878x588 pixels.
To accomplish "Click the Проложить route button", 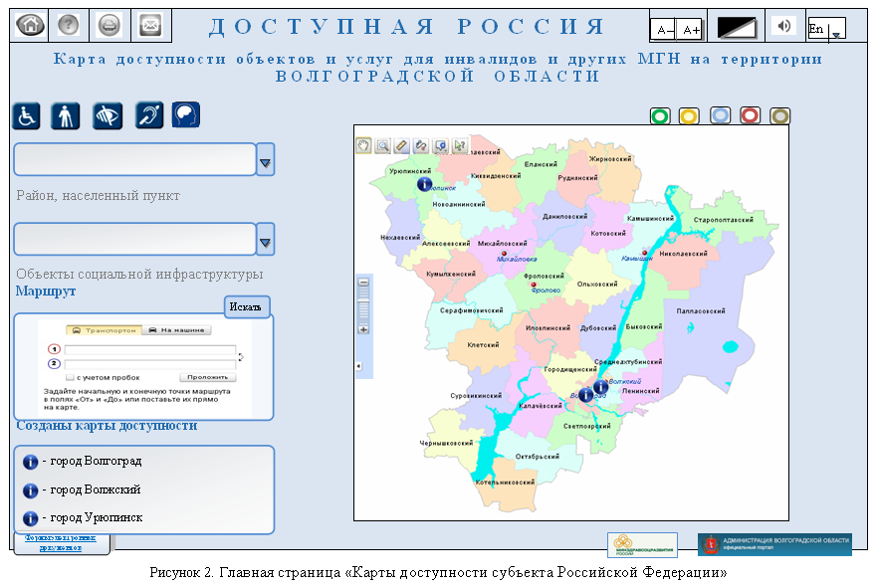I will tap(208, 377).
